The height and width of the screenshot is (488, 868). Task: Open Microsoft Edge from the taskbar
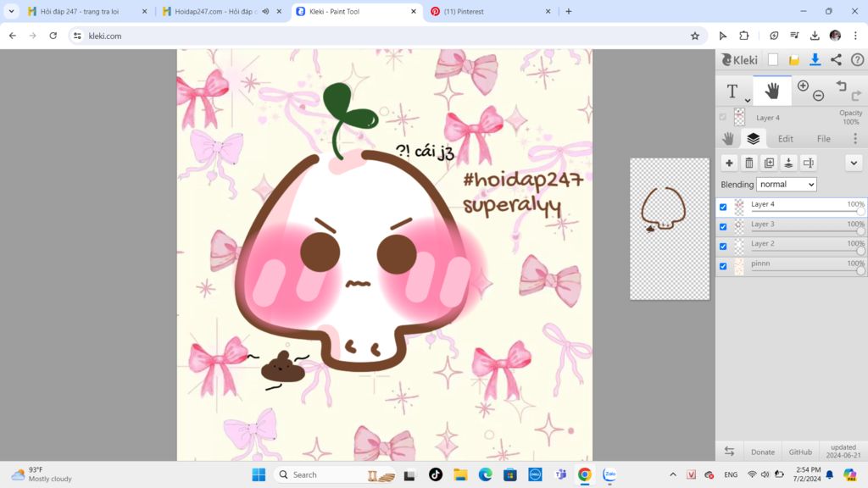[x=485, y=474]
